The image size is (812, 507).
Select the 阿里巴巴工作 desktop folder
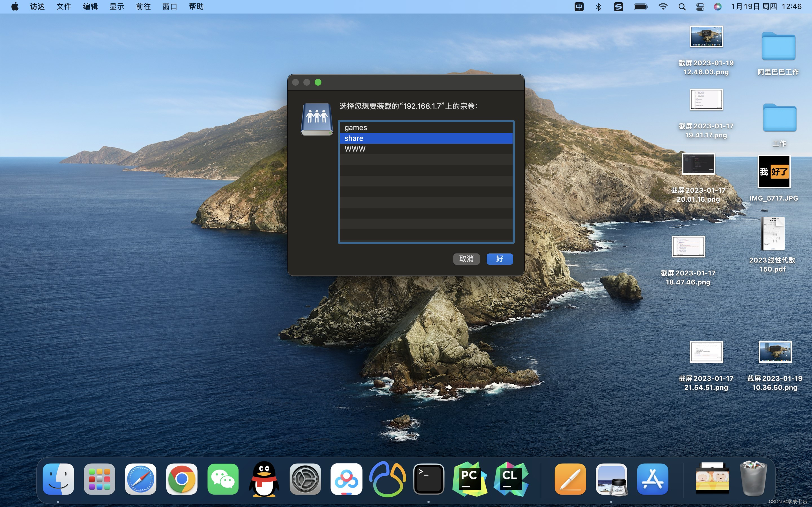(x=778, y=46)
